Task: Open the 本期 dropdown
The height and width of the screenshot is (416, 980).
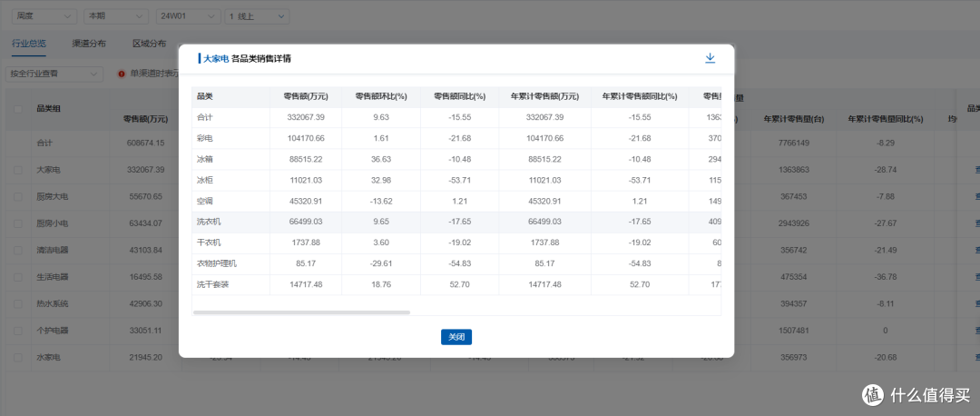Action: [x=115, y=16]
